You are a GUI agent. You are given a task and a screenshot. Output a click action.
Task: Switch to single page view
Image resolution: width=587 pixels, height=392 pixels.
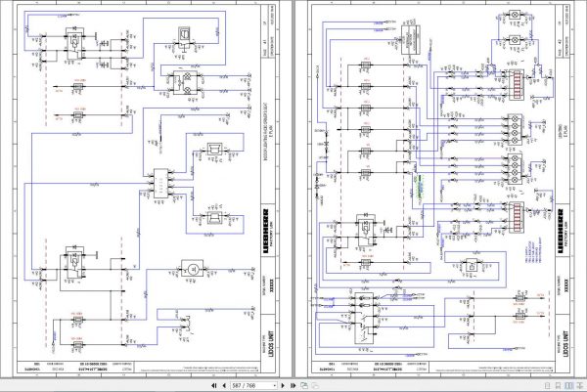[547, 385]
